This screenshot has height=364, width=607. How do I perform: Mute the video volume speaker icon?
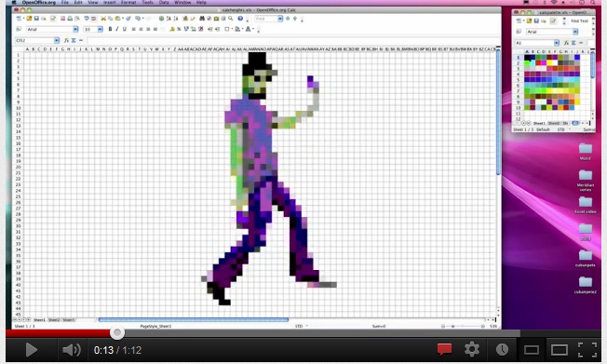[72, 350]
